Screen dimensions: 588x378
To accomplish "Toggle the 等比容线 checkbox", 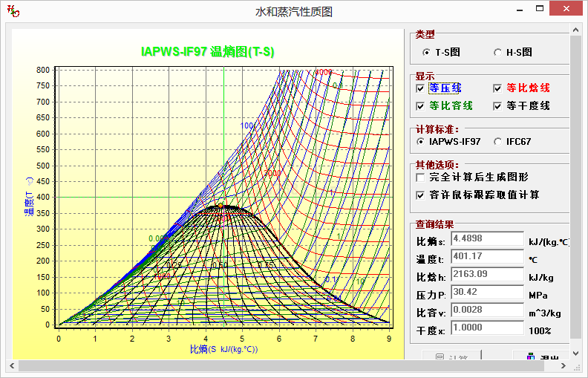I will tap(421, 106).
